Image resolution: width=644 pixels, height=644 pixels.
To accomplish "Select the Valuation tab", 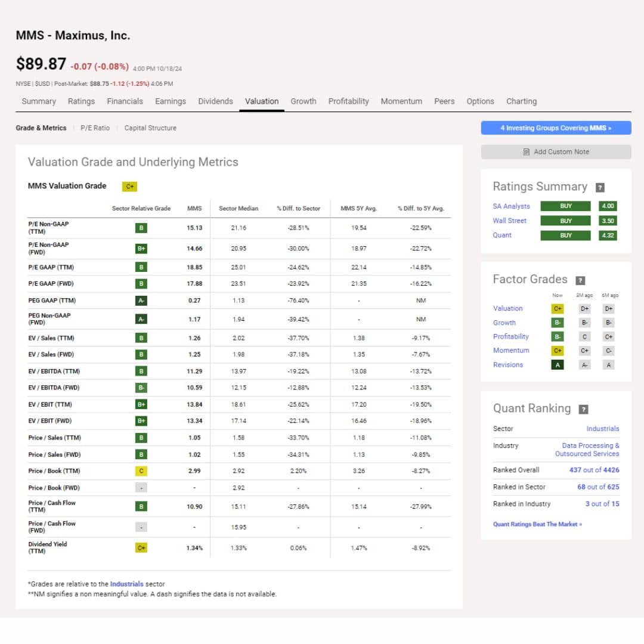I will (x=262, y=101).
